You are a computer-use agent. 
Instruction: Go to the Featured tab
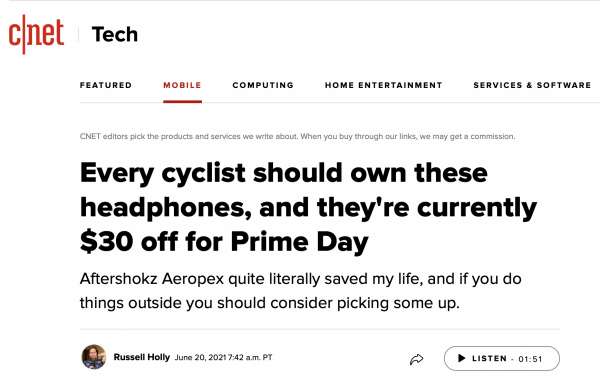coord(106,85)
